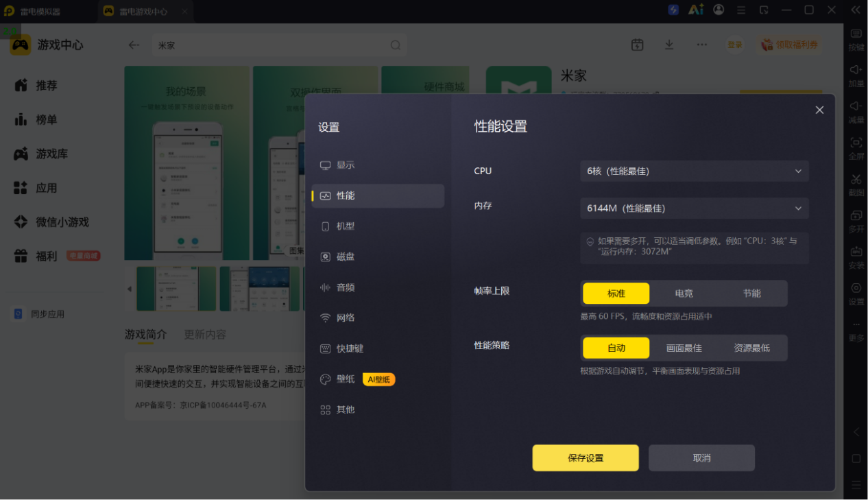868x500 pixels.
Task: Click the calendar check-in icon
Action: click(x=638, y=45)
